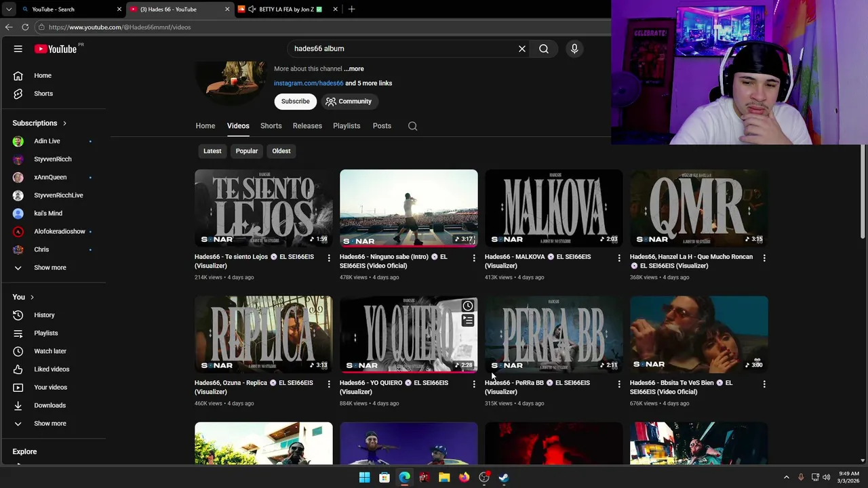Filter videos by Oldest
Image resolution: width=868 pixels, height=488 pixels.
[281, 151]
